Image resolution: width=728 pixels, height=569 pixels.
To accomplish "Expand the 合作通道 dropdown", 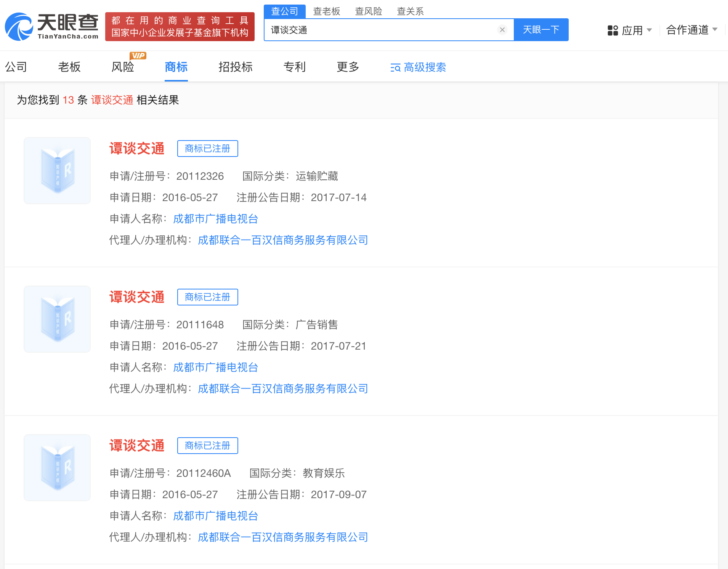I will [x=715, y=29].
